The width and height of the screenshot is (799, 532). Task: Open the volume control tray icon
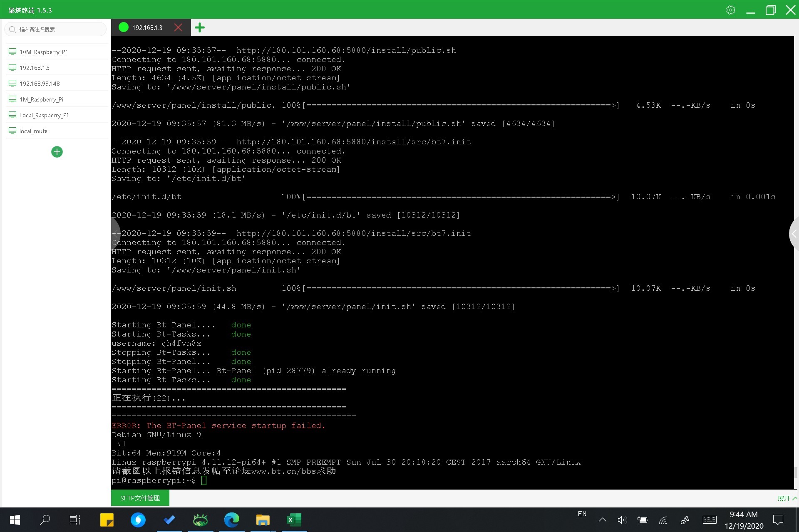[622, 520]
